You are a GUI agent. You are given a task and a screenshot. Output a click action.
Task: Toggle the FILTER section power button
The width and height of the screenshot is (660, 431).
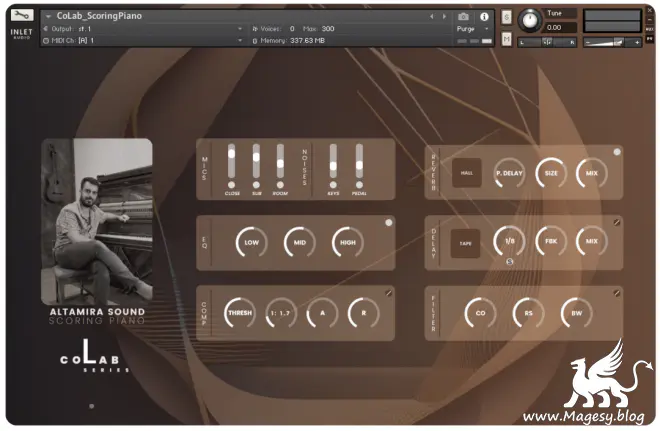(x=617, y=293)
